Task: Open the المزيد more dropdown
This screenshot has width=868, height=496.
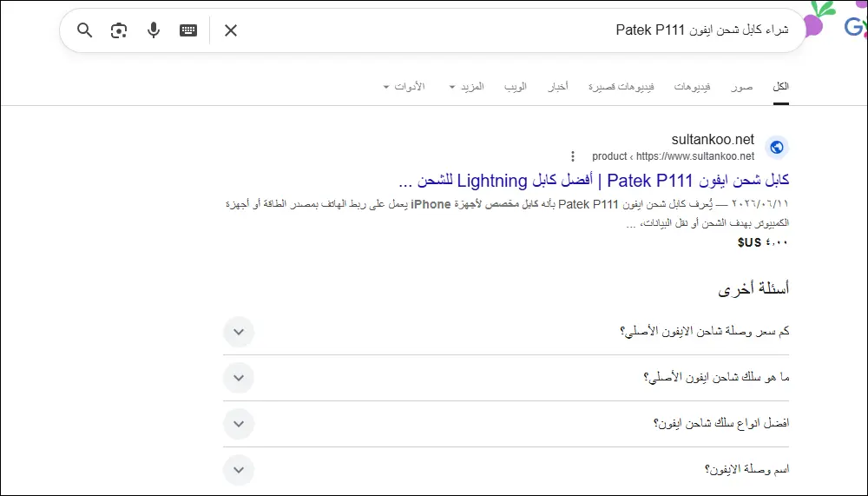Action: pyautogui.click(x=466, y=87)
